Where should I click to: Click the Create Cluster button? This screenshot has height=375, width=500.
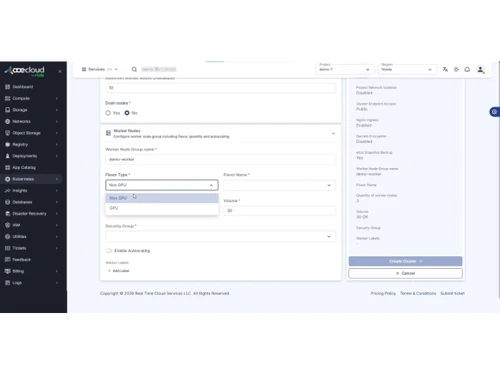coord(405,261)
